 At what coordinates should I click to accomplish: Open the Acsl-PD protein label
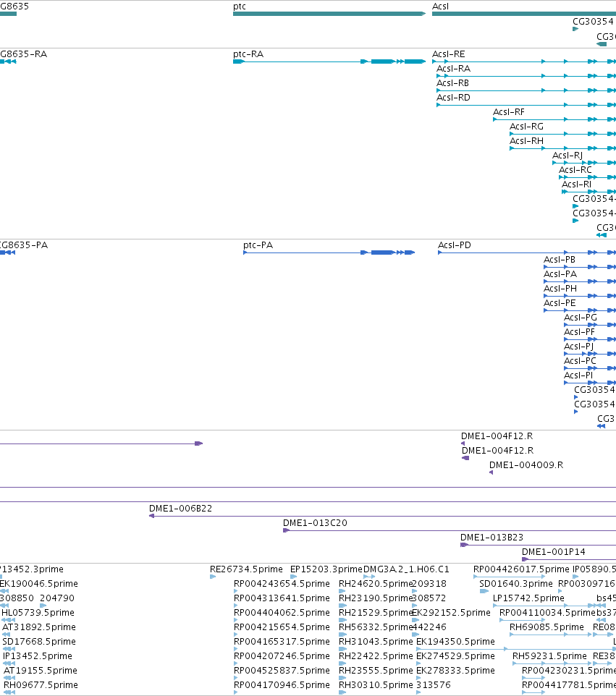(x=455, y=245)
